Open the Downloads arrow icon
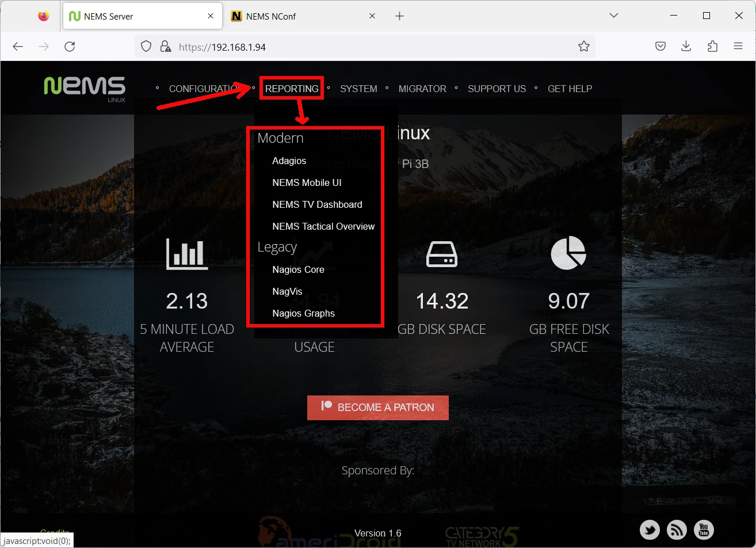756x548 pixels. point(686,47)
